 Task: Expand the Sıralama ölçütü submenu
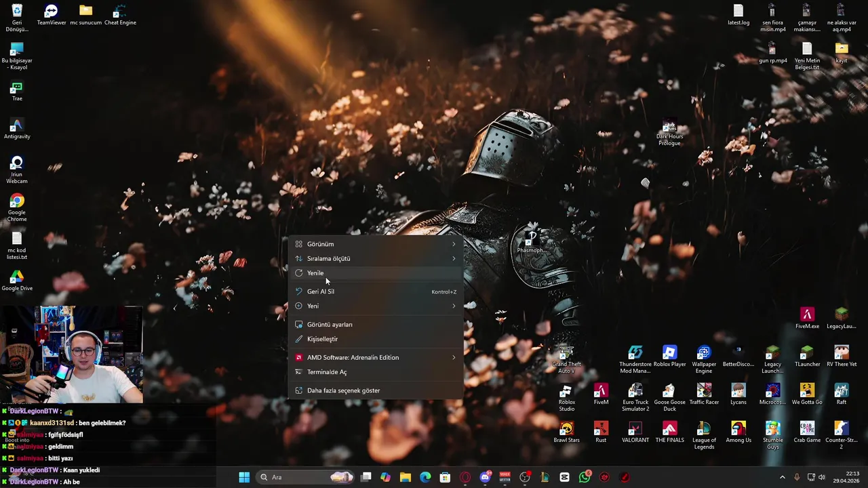[376, 258]
